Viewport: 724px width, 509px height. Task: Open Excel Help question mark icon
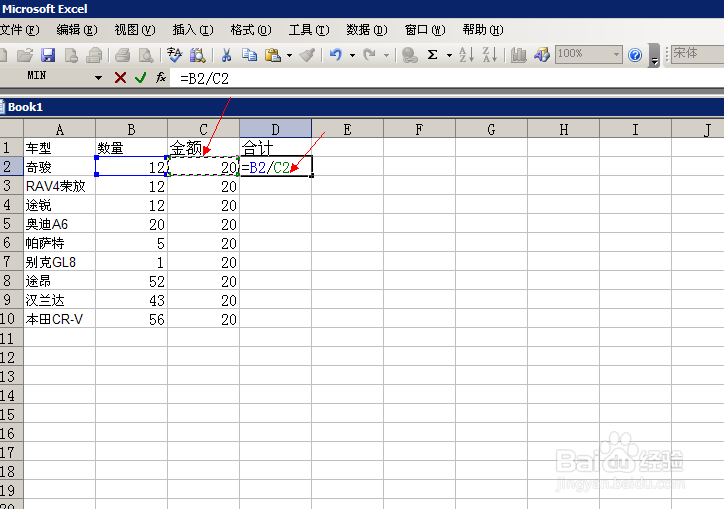pos(635,55)
